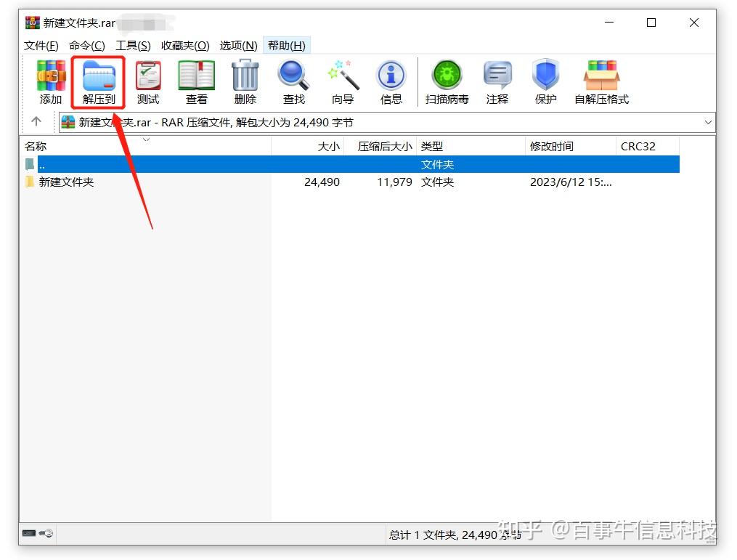Viewport: 737px width, 560px height.
Task: Select the 信息 (Info) icon
Action: (x=391, y=80)
